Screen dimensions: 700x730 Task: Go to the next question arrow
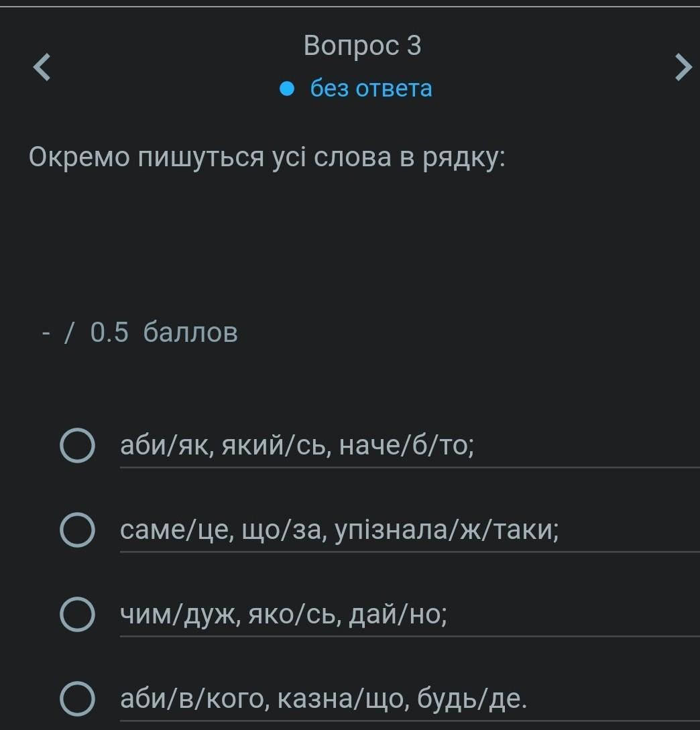[x=683, y=67]
